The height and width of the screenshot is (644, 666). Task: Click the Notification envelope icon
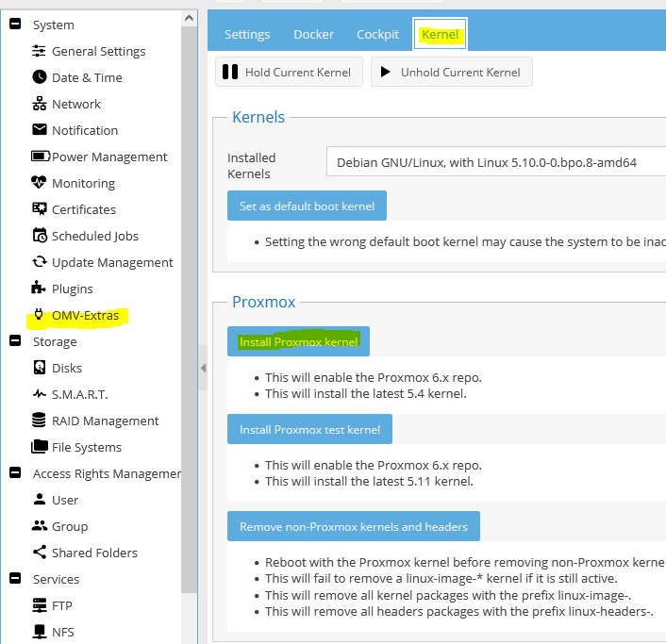[39, 130]
